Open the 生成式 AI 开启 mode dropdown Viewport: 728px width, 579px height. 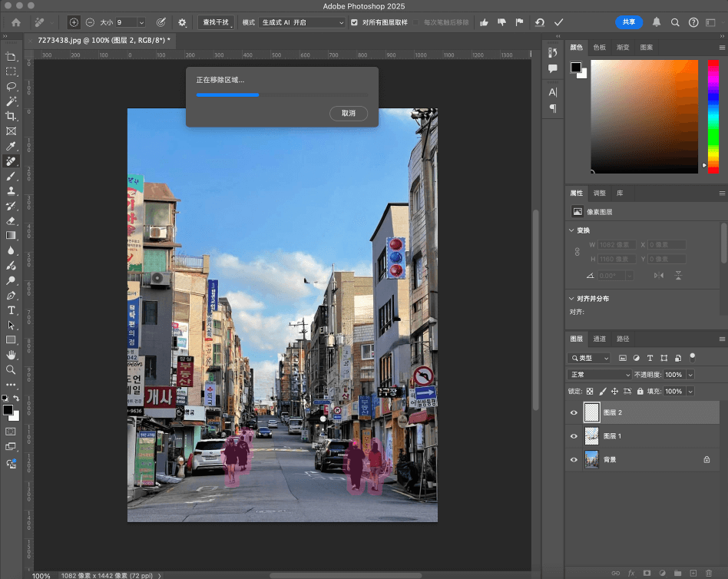(302, 22)
